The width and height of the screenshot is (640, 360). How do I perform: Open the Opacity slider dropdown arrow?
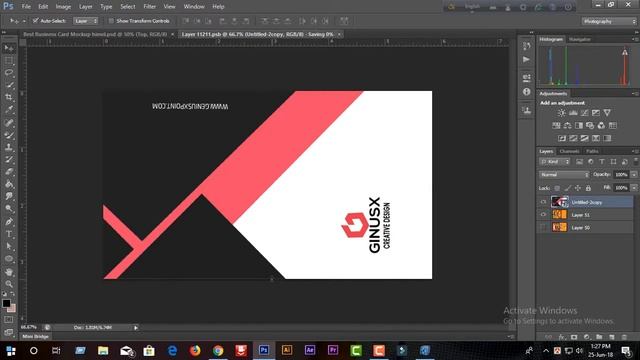click(634, 175)
